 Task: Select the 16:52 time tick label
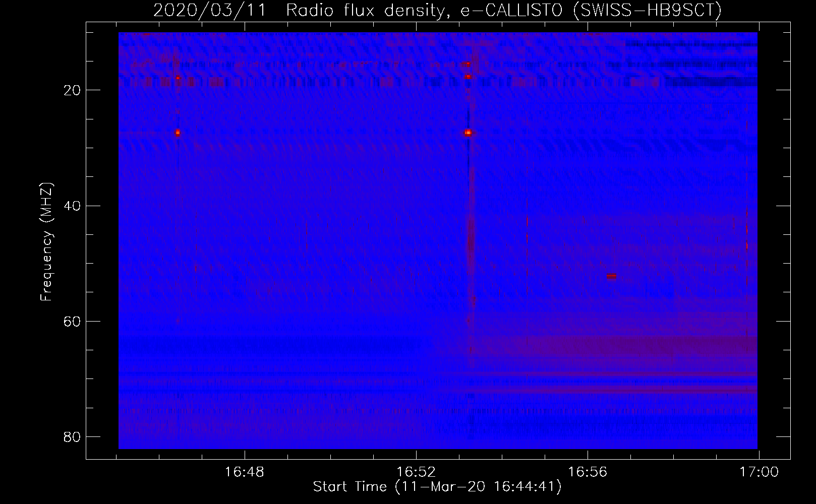pos(416,472)
